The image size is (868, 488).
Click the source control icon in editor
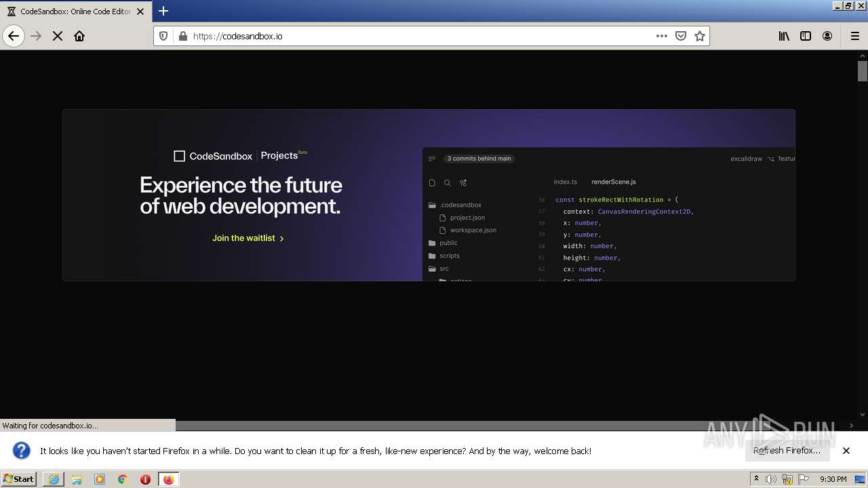463,183
